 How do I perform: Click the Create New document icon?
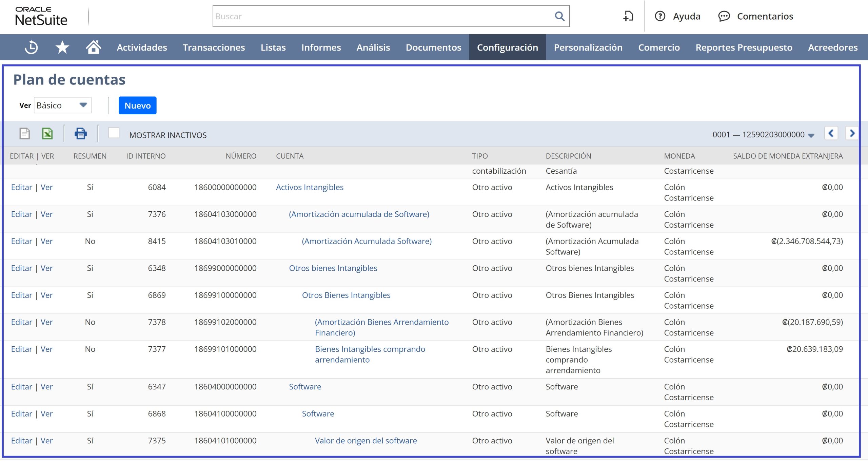pos(628,16)
